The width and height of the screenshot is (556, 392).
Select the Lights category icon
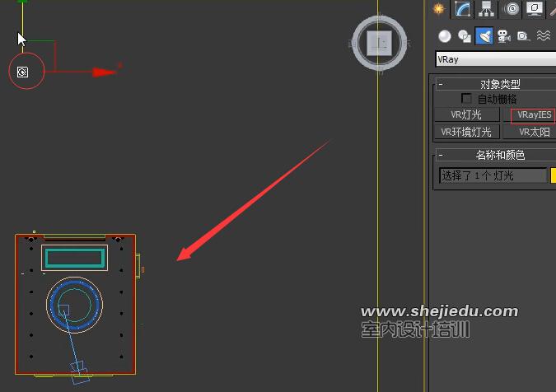(x=484, y=35)
